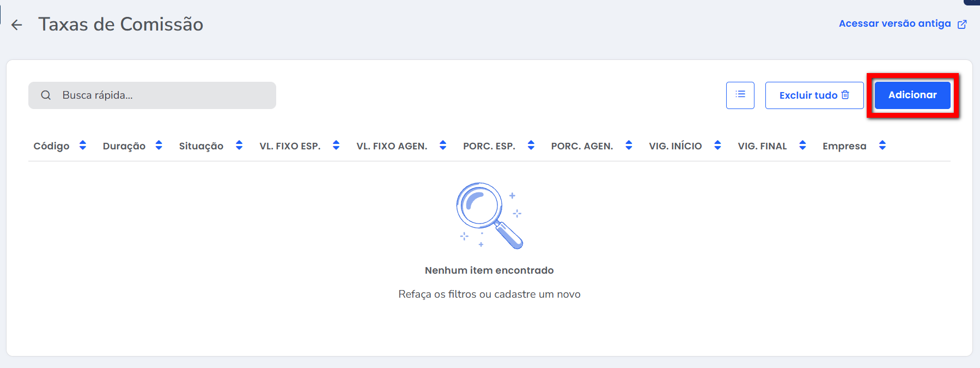Sort the Duração column with its arrows
This screenshot has width=980, height=368.
pyautogui.click(x=159, y=145)
